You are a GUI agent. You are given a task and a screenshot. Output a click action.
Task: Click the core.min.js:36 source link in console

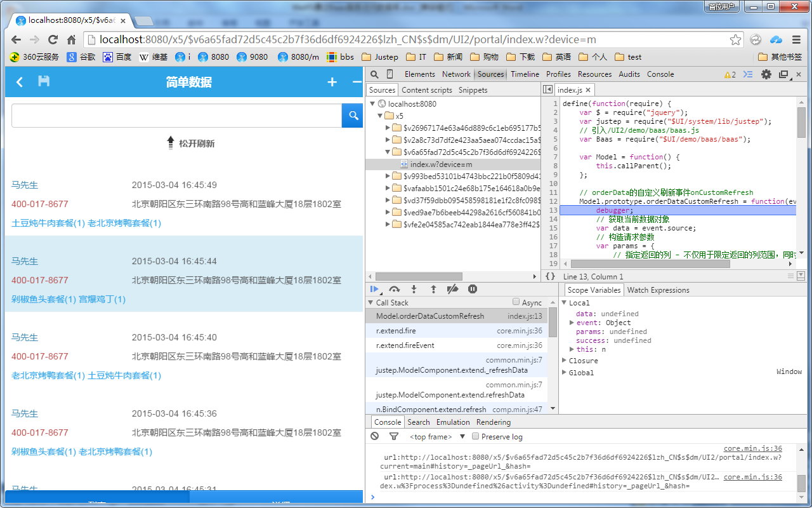pyautogui.click(x=752, y=448)
